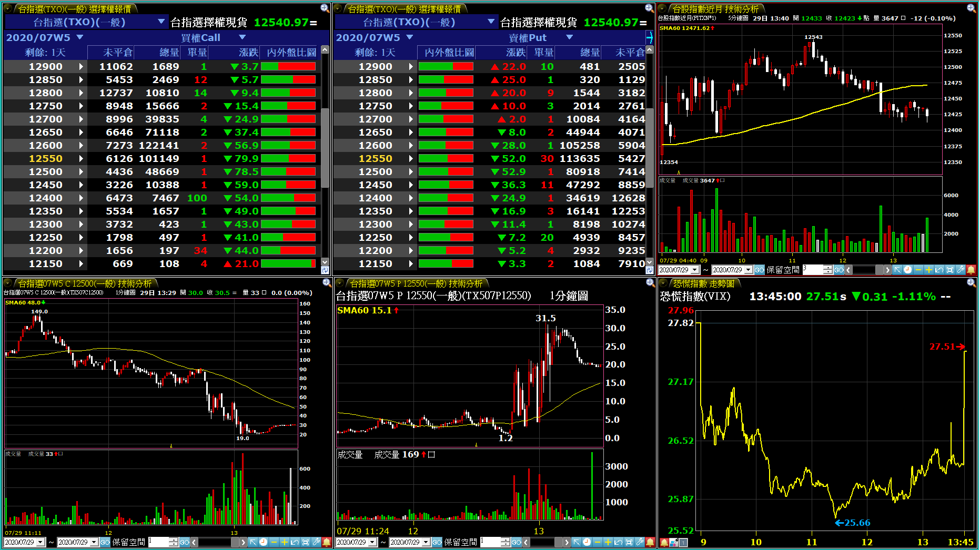Open start date dropdown in P 12550 chart toolbar

click(372, 542)
